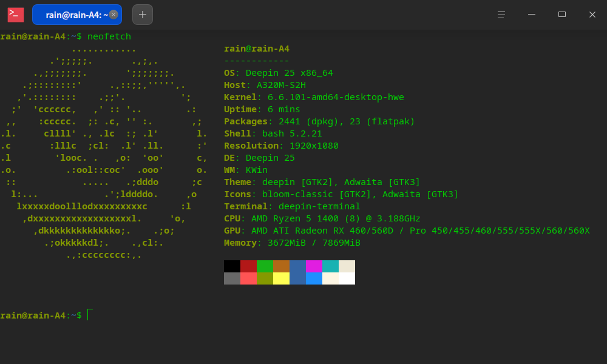Select the rain@rain-A4: ~ tab
The image size is (607, 364).
coord(77,15)
